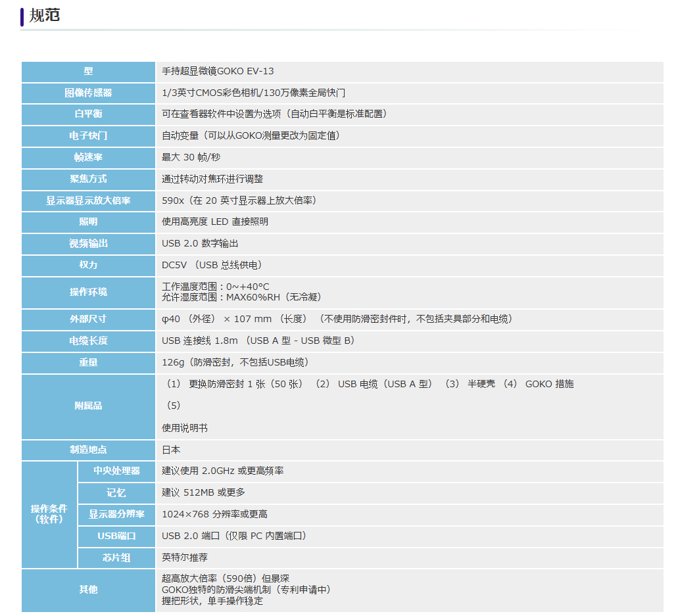Select the USB端口 sub-label cell
The image size is (678, 616).
(x=117, y=536)
